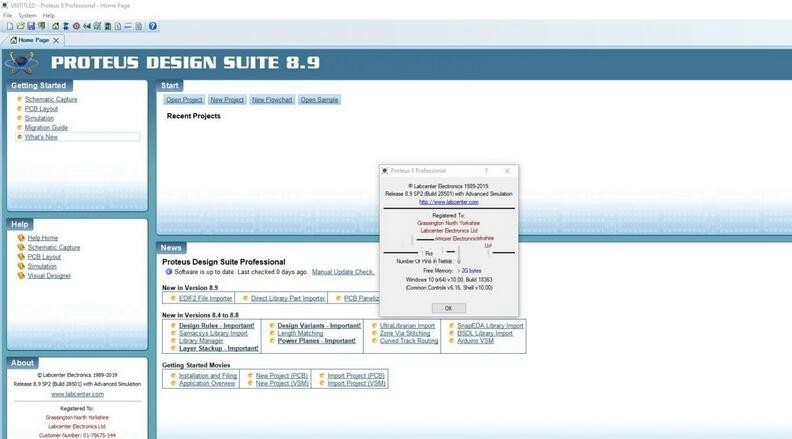Open www.labcenter.com in the About panel

[77, 394]
